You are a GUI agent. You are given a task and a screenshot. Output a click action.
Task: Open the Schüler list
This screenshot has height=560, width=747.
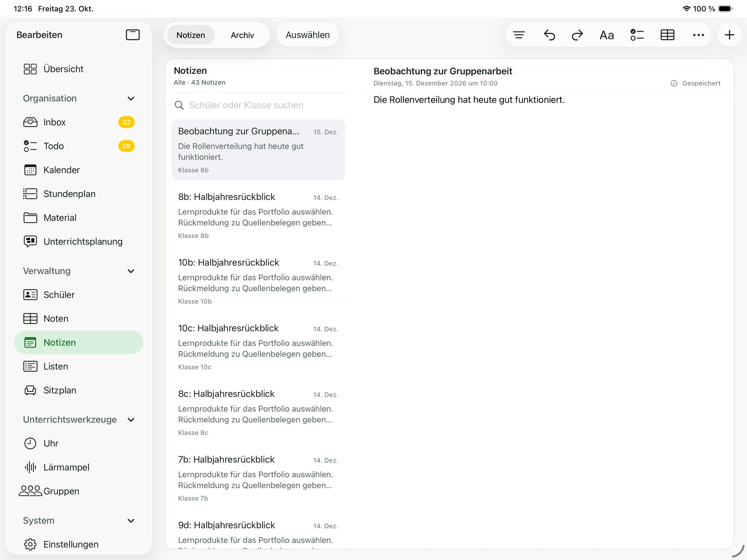(x=79, y=295)
